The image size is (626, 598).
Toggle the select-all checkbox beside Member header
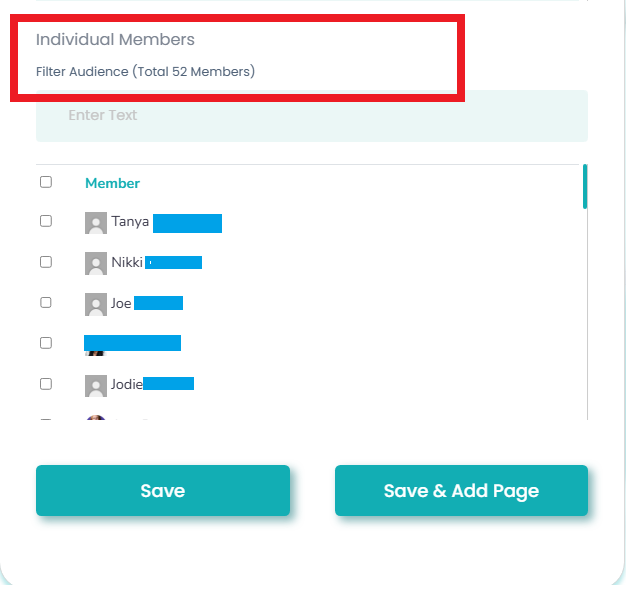click(46, 182)
